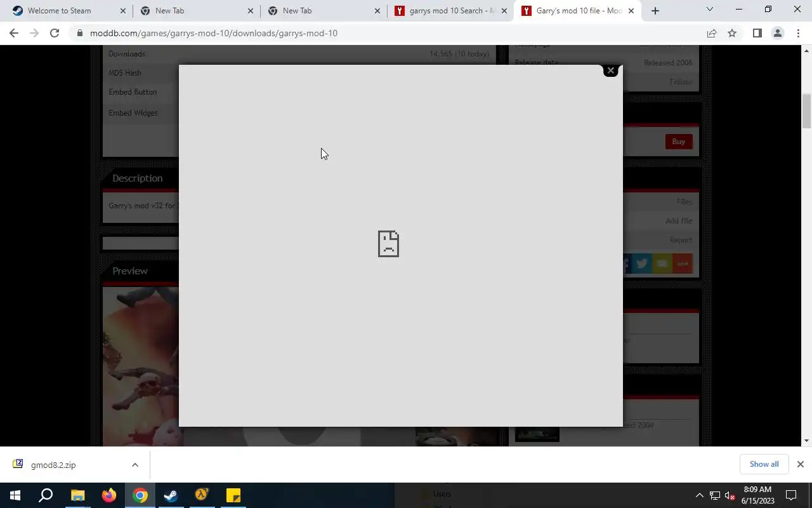Open Windows Start menu
The width and height of the screenshot is (812, 508).
coord(15,495)
